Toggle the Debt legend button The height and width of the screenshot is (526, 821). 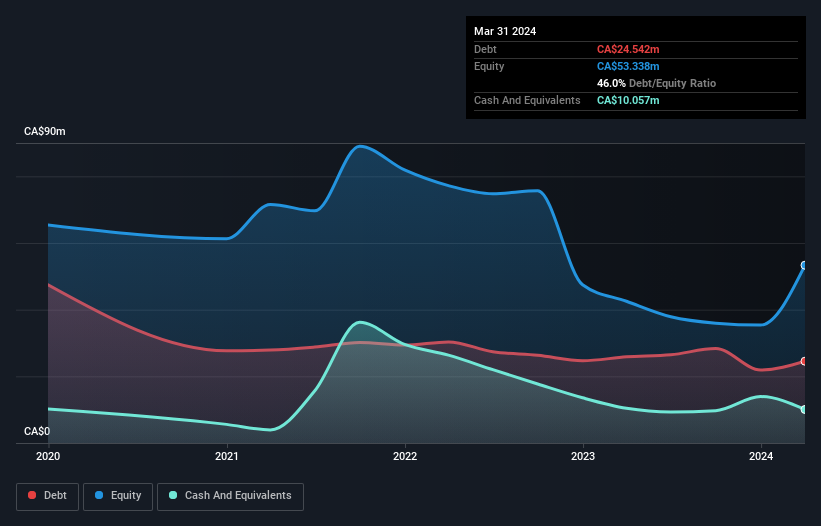(x=48, y=496)
